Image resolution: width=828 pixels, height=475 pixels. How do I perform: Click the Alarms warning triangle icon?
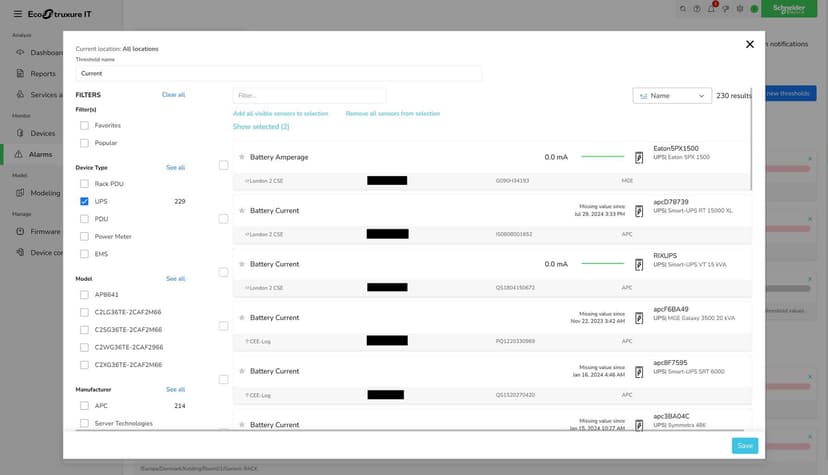point(18,154)
